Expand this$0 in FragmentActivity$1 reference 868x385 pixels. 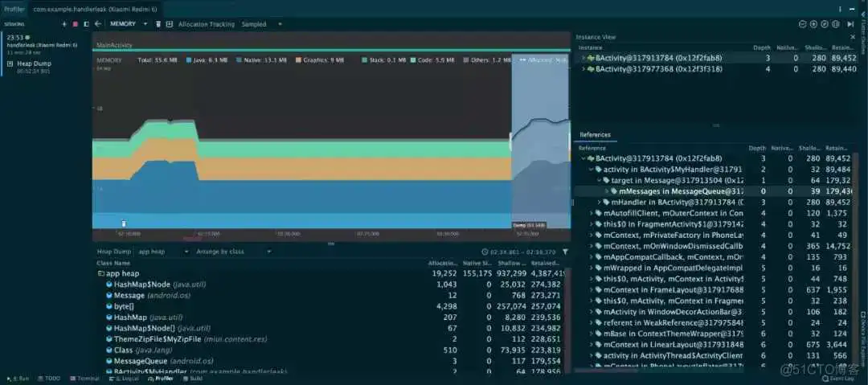click(592, 224)
